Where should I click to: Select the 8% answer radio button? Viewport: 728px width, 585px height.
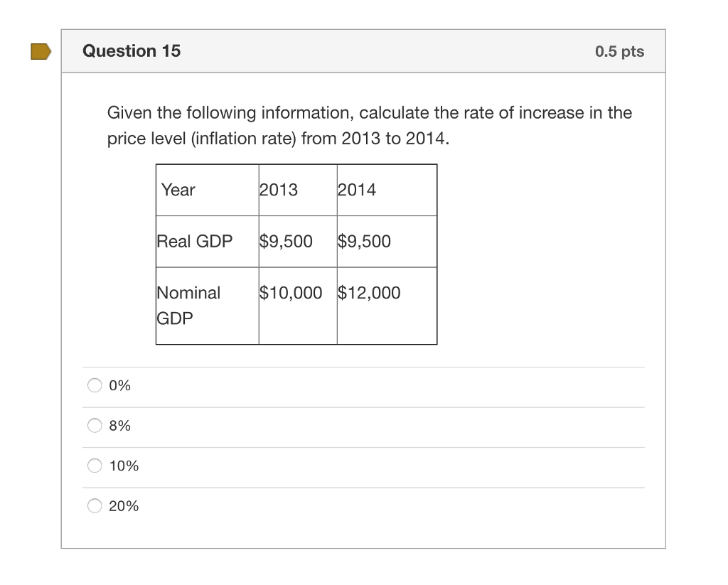coord(94,425)
